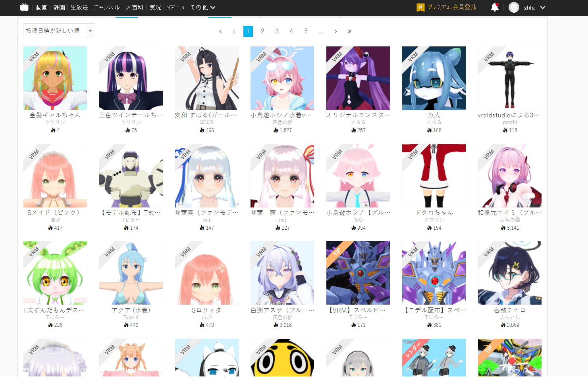This screenshot has width=588, height=380.
Task: Go to the next page arrow
Action: [335, 31]
